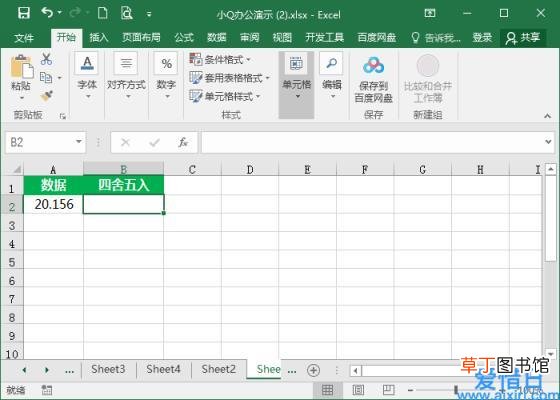The height and width of the screenshot is (400, 560).
Task: Click the Select All corner triangle
Action: coord(16,169)
